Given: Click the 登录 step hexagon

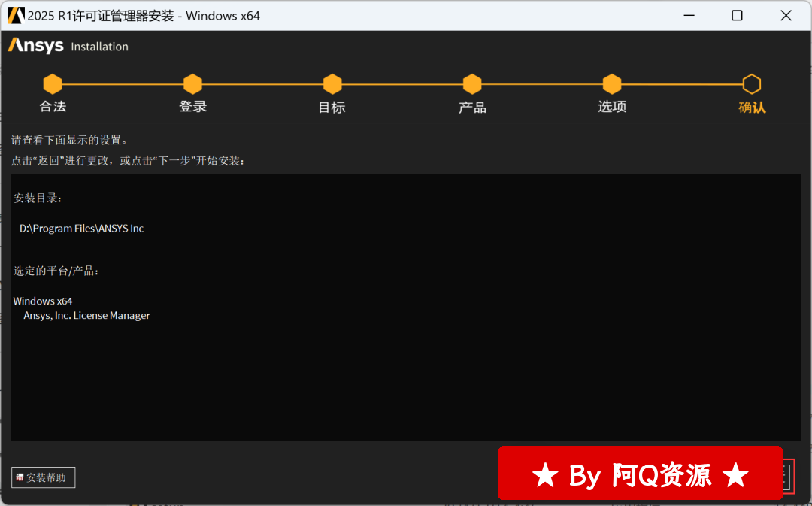Looking at the screenshot, I should coord(192,84).
